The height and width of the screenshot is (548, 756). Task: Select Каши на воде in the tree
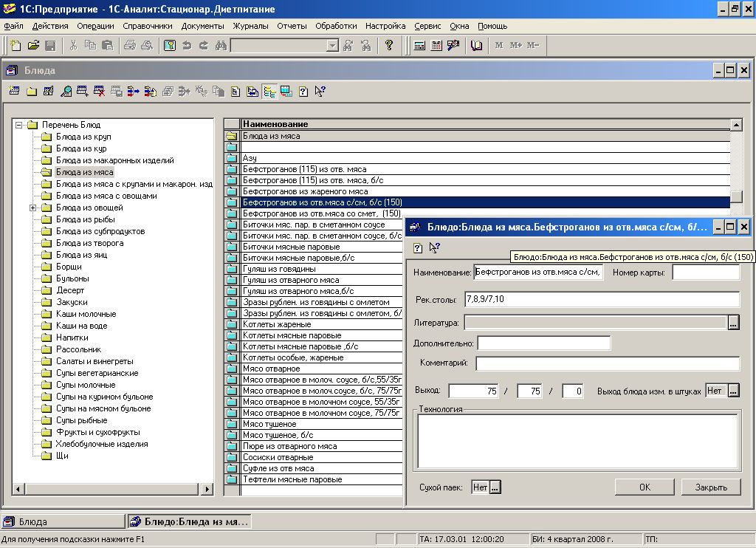point(81,326)
